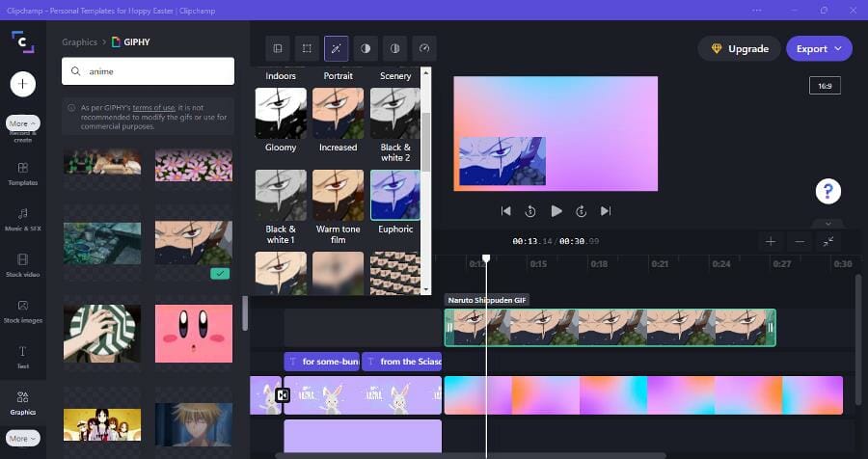Select the striped hat GIF

[x=102, y=334]
